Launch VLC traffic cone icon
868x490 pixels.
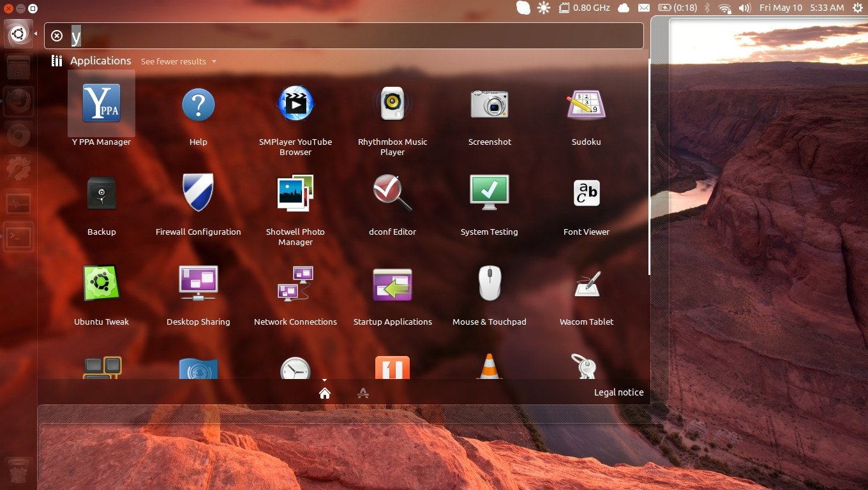coord(490,366)
